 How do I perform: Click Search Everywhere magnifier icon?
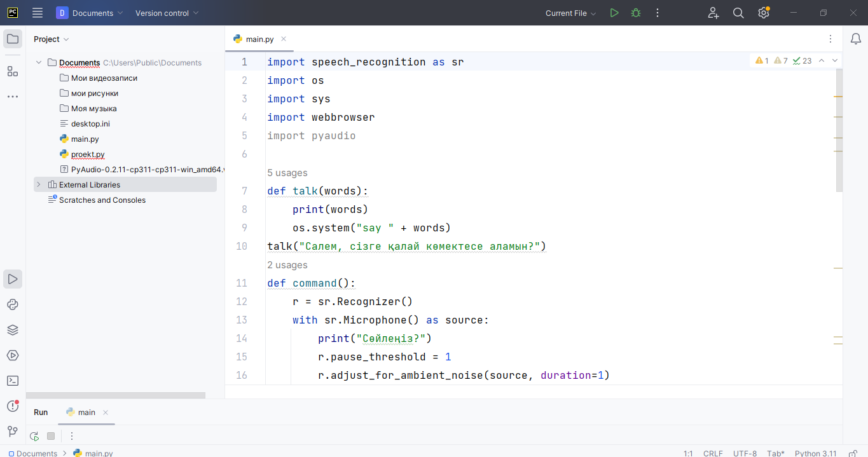[738, 13]
